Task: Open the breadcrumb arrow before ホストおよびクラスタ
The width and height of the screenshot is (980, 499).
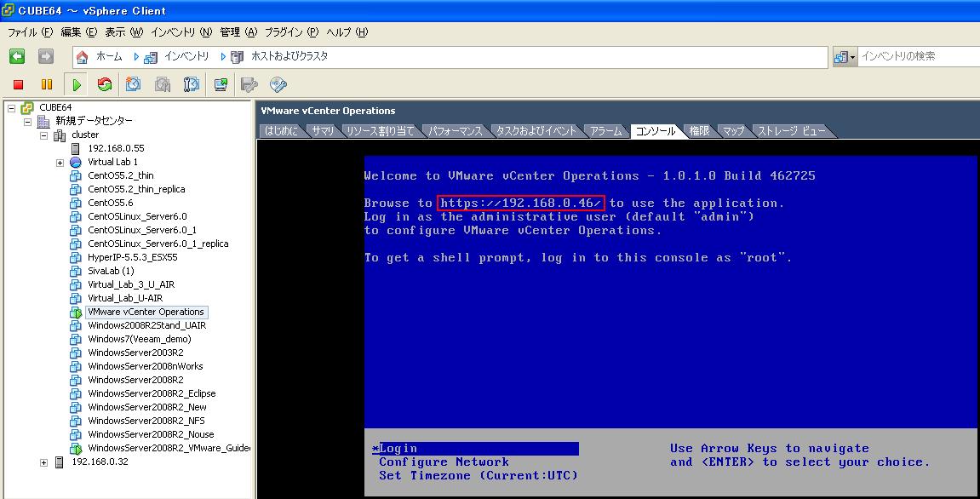Action: [x=223, y=56]
